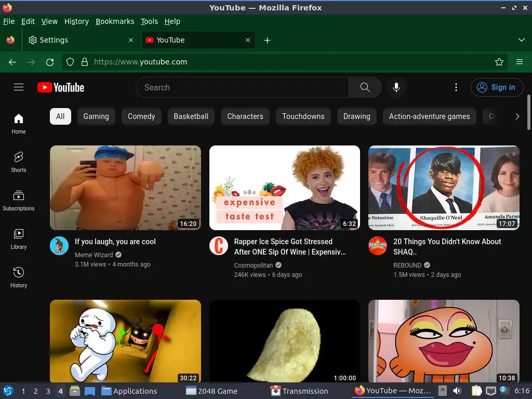Open the Meme Wizard channel avatar
Image resolution: width=532 pixels, height=399 pixels.
[59, 246]
